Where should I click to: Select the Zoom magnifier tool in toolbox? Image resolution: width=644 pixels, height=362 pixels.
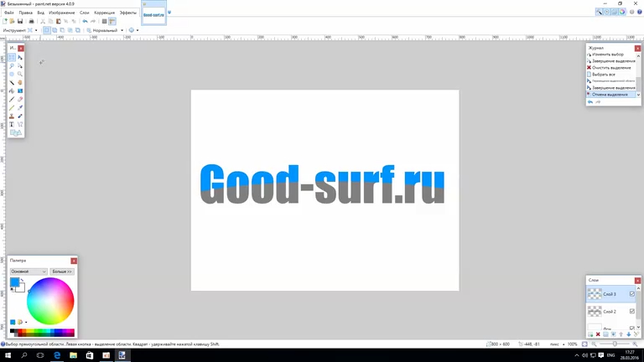click(20, 75)
